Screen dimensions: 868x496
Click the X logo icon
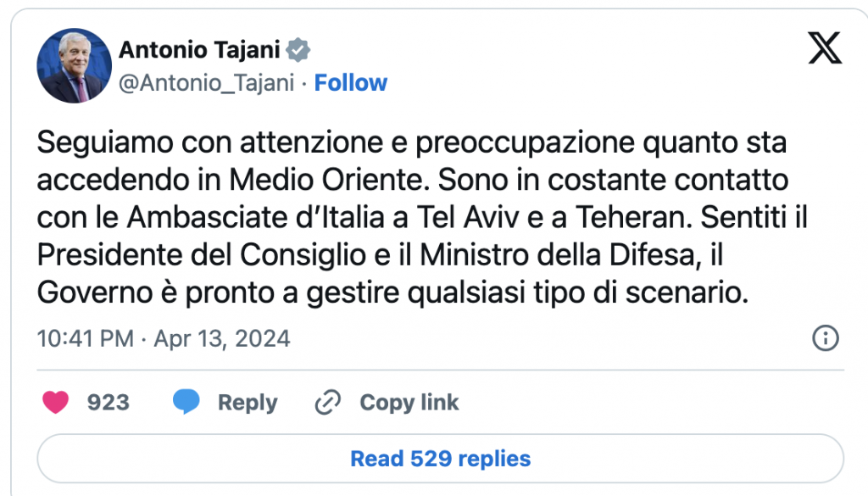click(824, 50)
